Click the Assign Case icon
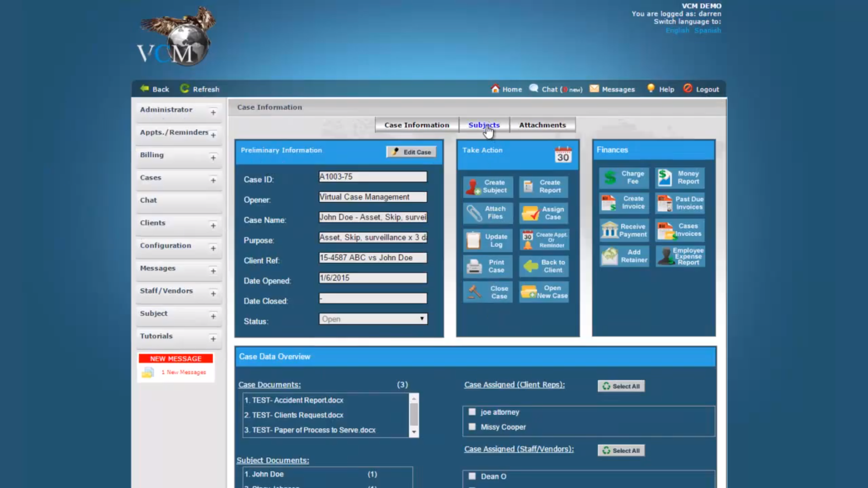Screen dimensions: 868x488 [x=530, y=213]
